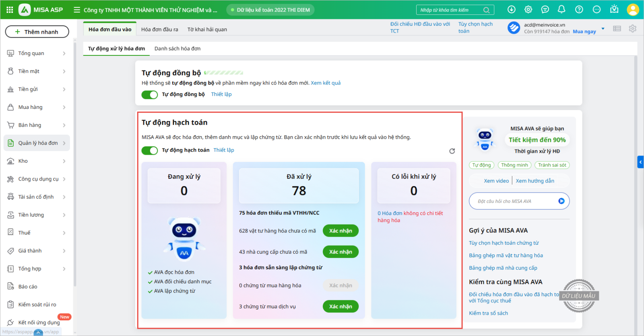Toggle the Tự động hạch toán switch
Screen dimensions: 644x336
point(150,150)
